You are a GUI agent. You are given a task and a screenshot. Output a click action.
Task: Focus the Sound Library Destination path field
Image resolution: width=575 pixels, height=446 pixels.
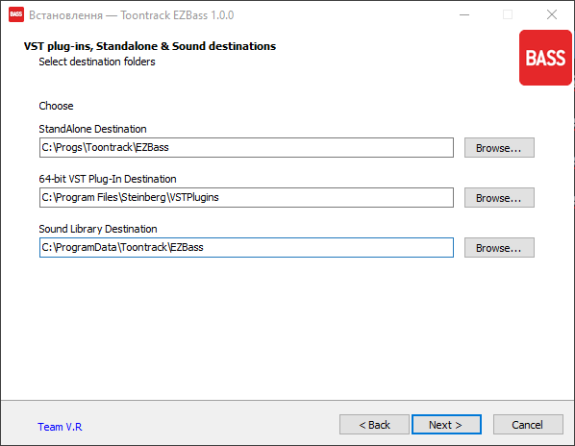click(246, 247)
